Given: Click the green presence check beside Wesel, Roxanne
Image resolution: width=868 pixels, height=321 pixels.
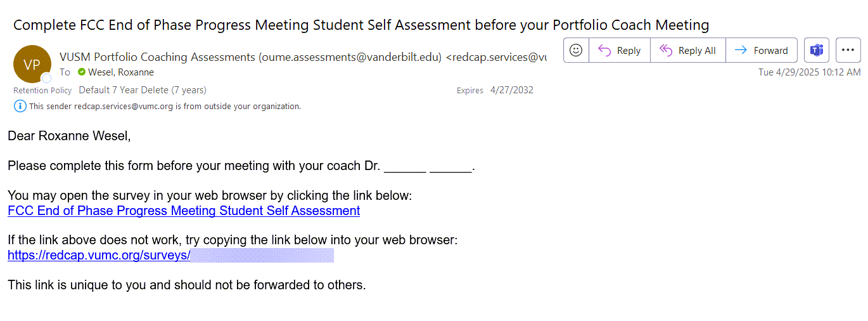Looking at the screenshot, I should [x=82, y=72].
